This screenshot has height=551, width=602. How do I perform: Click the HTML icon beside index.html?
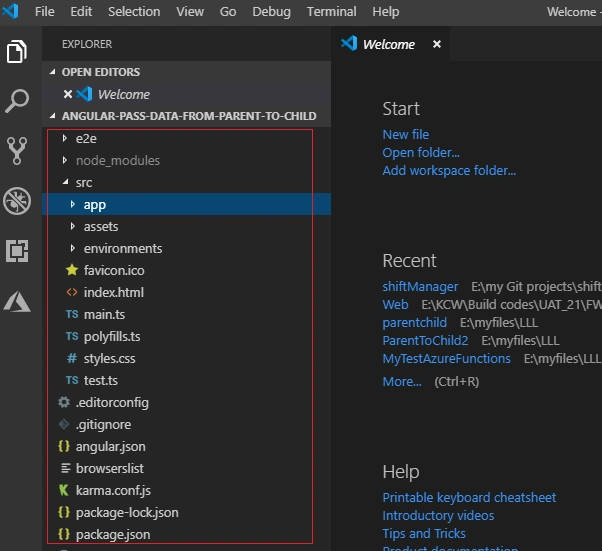[72, 292]
